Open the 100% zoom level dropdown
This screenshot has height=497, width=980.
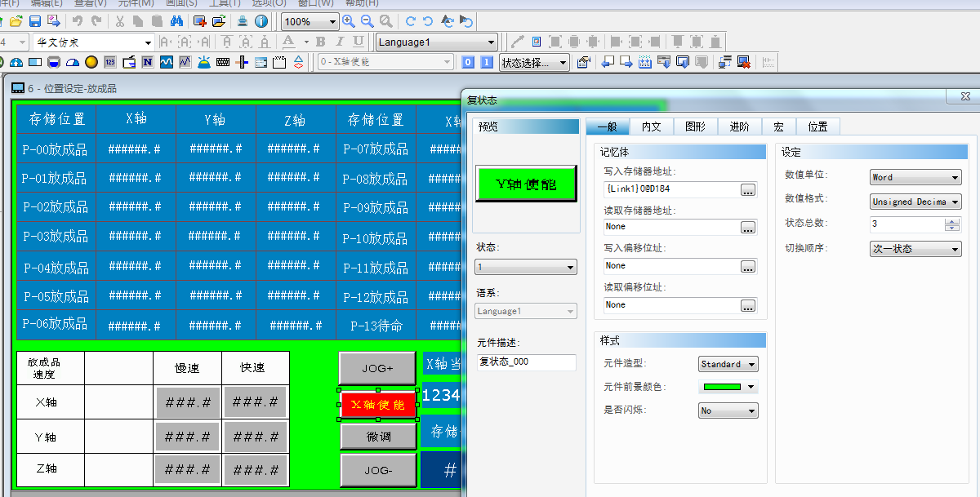coord(310,22)
